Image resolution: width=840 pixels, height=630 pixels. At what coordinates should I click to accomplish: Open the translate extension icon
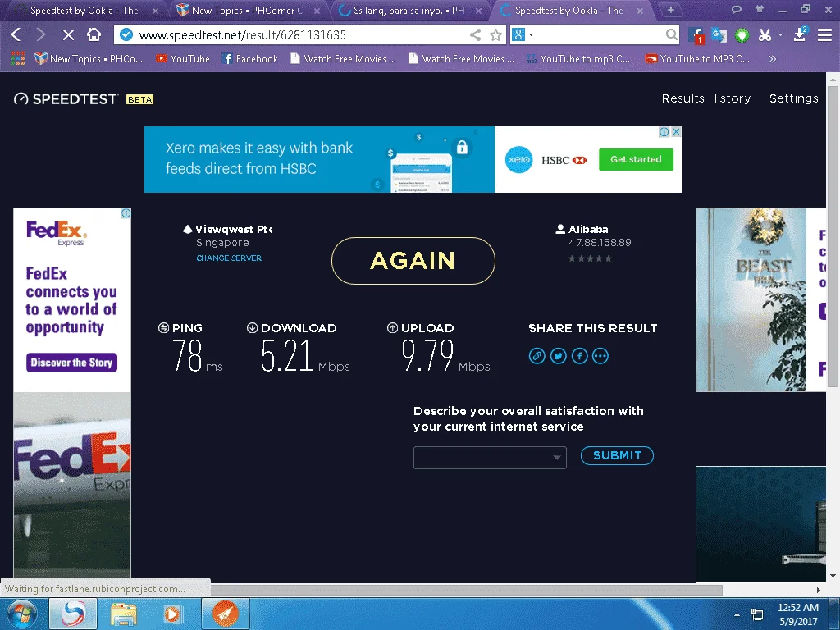(x=719, y=35)
